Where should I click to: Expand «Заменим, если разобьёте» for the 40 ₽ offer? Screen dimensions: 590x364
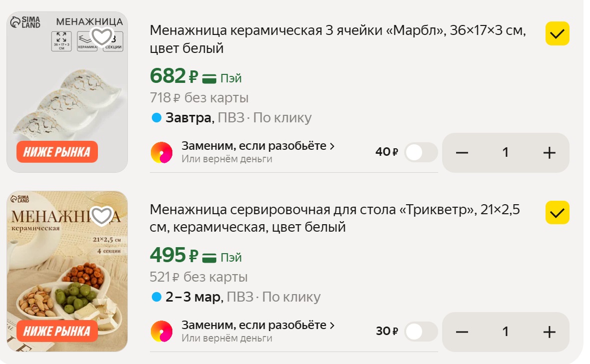tap(258, 146)
